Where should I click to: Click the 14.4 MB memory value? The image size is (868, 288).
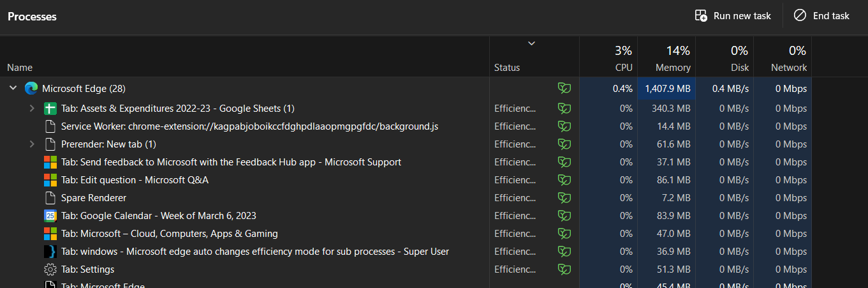[674, 126]
